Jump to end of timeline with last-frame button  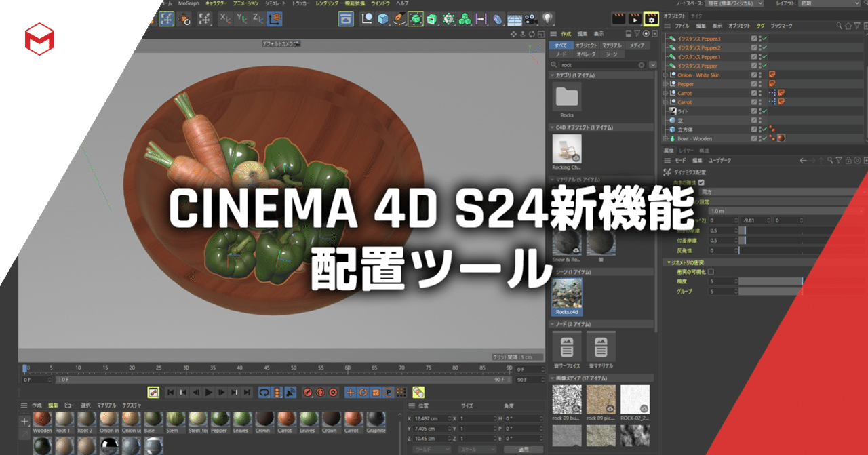(247, 392)
